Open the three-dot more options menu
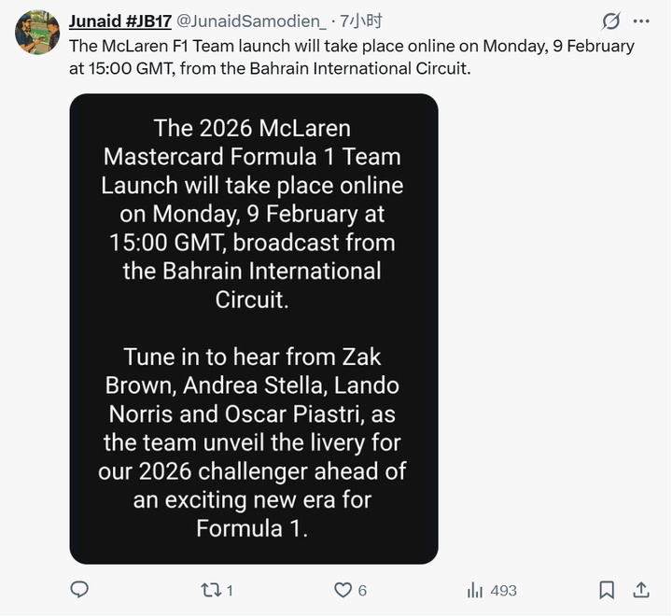 pyautogui.click(x=640, y=21)
